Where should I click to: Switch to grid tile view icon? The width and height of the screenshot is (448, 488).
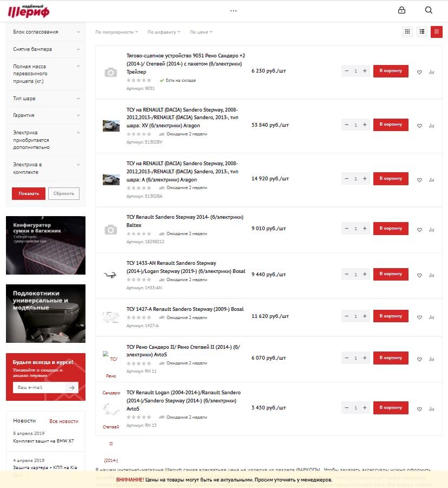(407, 31)
